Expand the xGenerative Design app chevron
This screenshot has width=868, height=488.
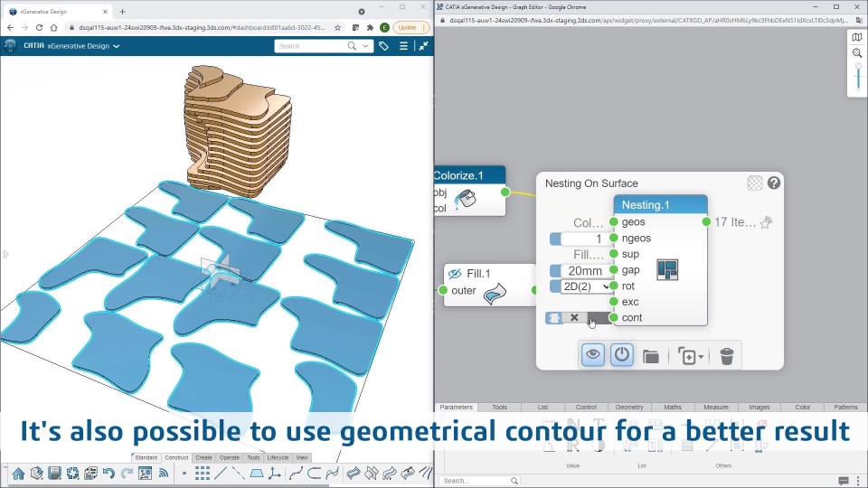tap(117, 46)
